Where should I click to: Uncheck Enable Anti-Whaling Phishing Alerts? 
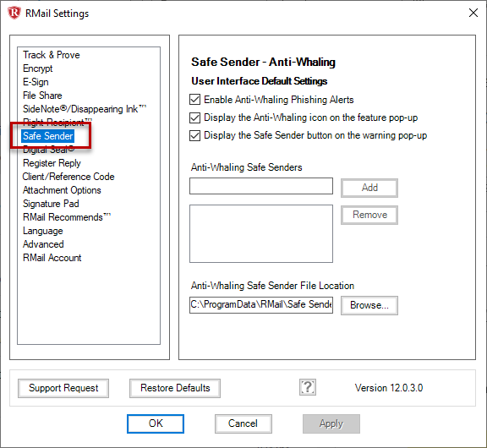click(x=194, y=100)
